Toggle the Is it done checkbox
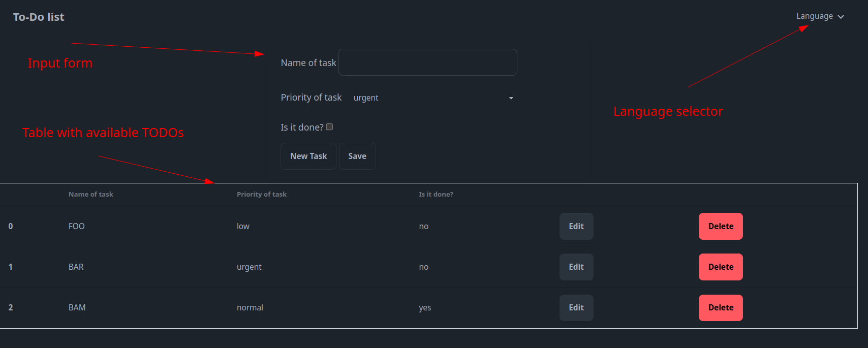 329,127
